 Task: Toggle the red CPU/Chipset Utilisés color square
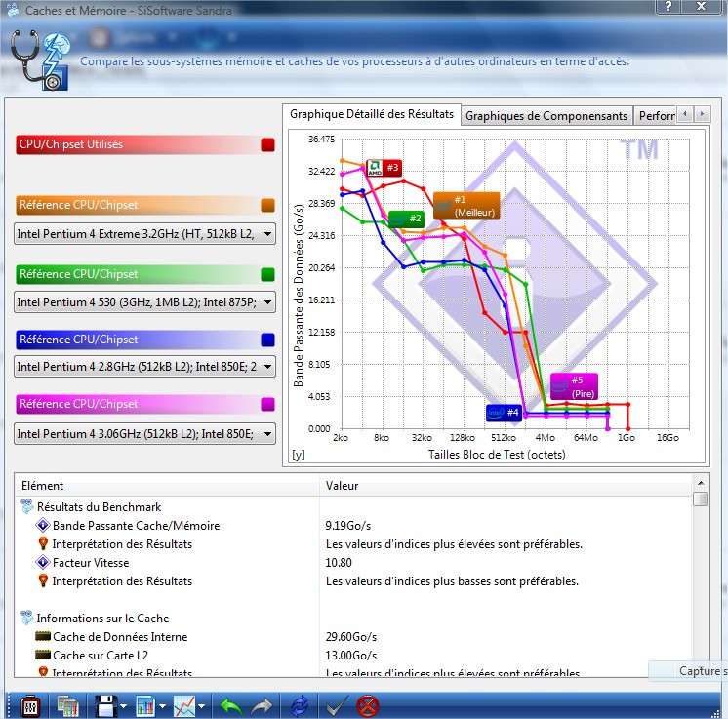point(268,144)
